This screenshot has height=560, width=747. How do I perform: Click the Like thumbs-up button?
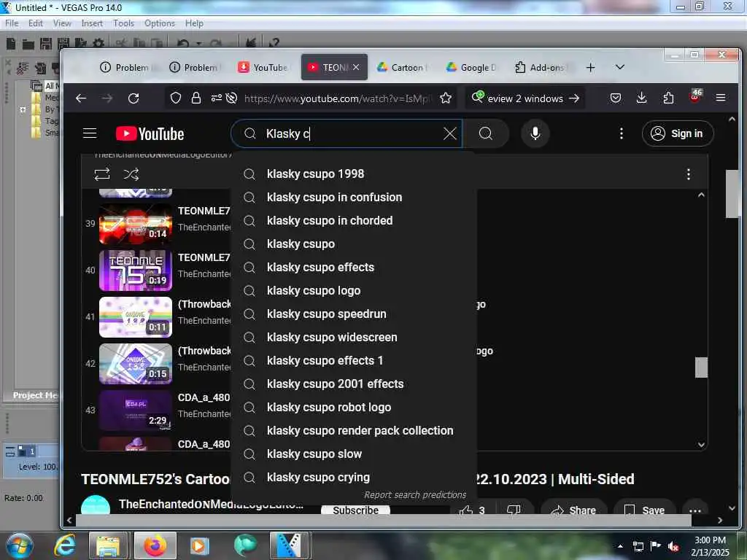click(x=466, y=510)
